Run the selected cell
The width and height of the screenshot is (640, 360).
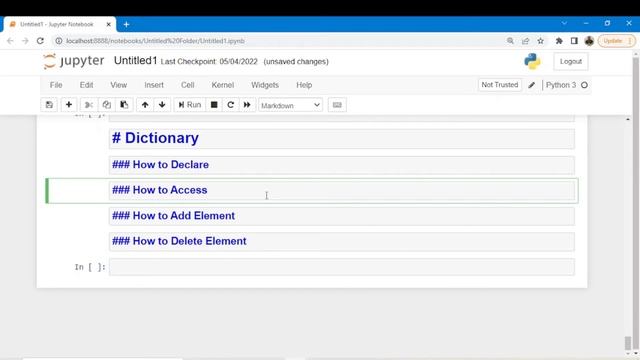190,105
